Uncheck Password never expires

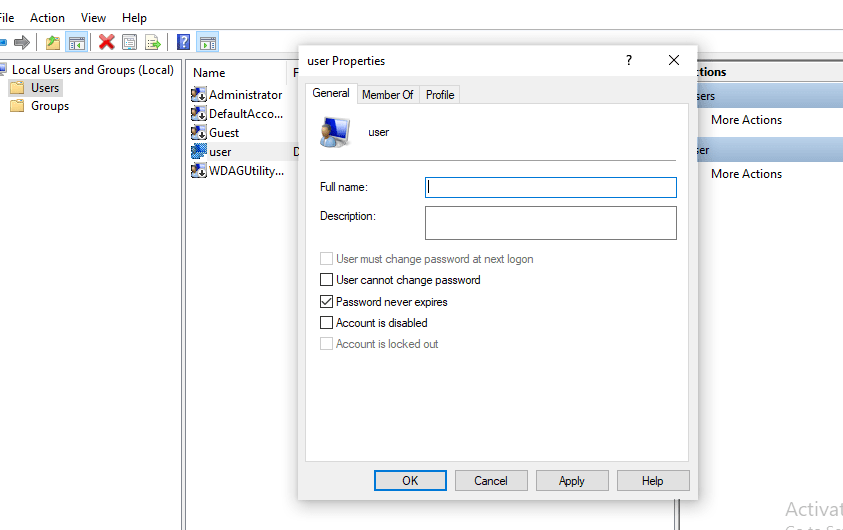(326, 302)
